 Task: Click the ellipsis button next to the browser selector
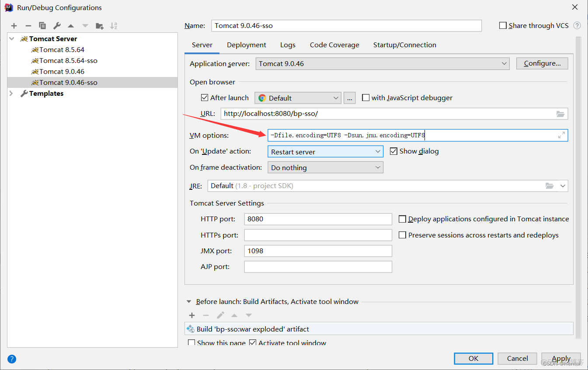[350, 98]
